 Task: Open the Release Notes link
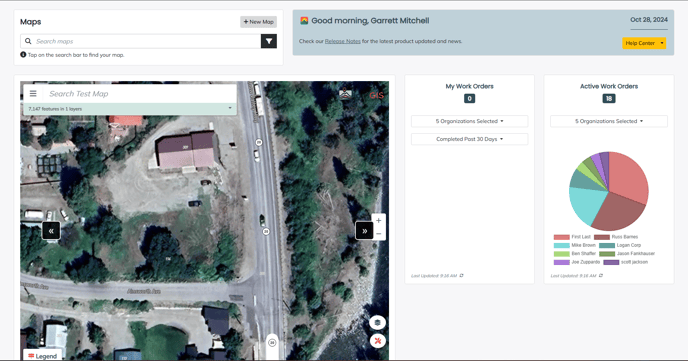click(x=343, y=41)
